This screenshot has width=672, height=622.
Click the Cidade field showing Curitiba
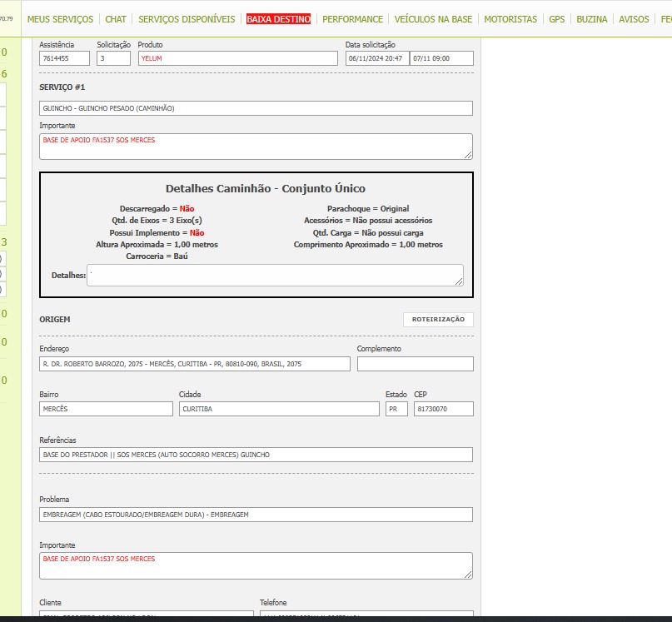[278, 409]
